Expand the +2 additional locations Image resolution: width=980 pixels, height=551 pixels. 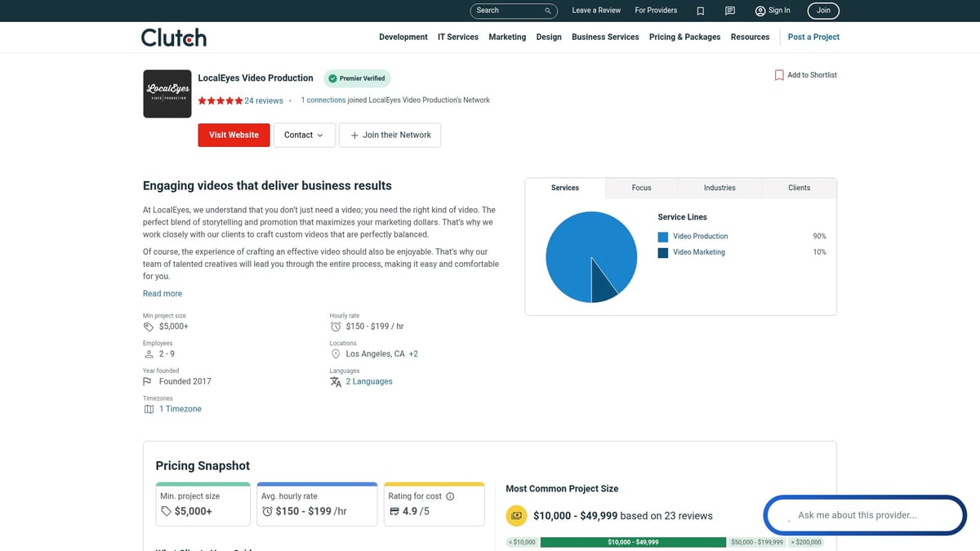[x=413, y=354]
